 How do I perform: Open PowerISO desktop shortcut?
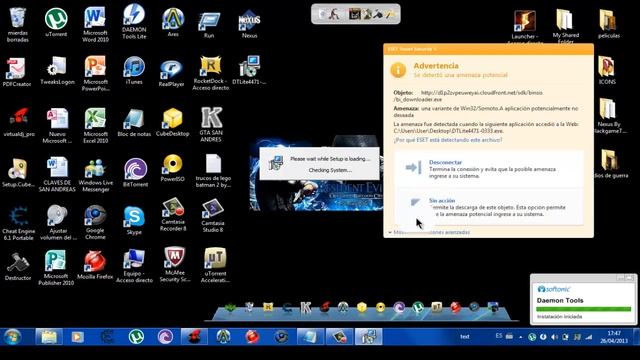tap(172, 165)
